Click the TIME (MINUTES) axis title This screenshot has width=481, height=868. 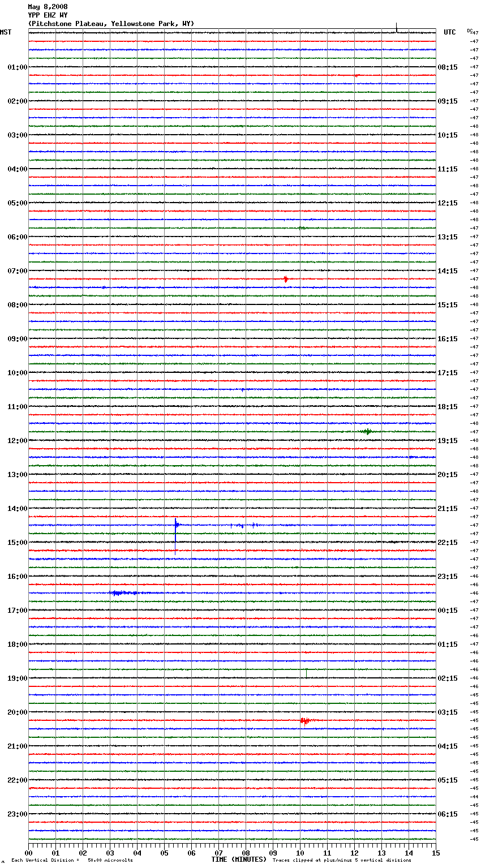point(239,860)
